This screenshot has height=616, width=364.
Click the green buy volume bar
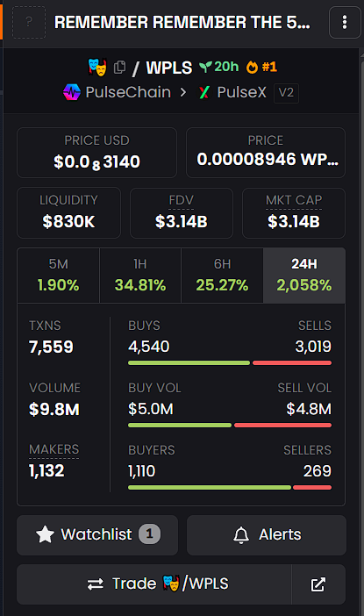coord(180,425)
